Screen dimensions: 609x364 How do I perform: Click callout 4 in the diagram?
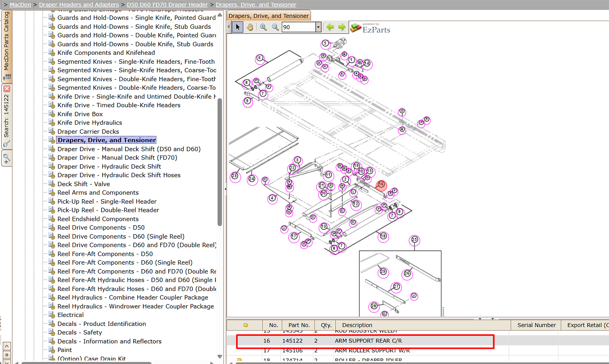pyautogui.click(x=272, y=198)
